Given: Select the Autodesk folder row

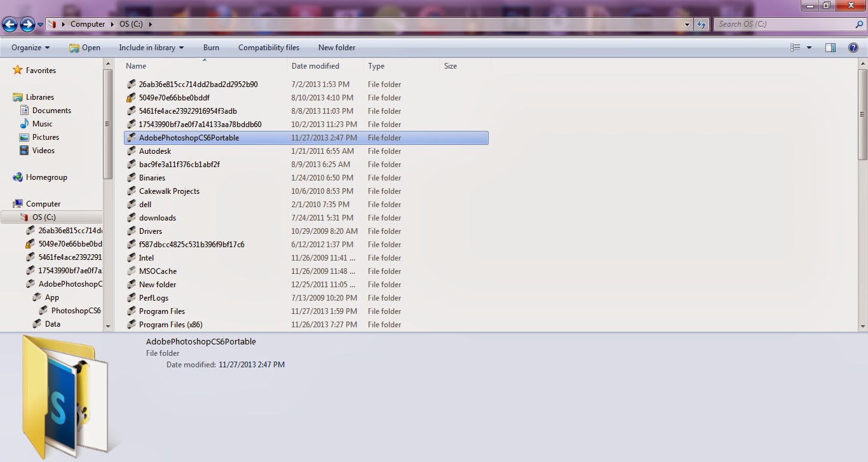Looking at the screenshot, I should [306, 151].
